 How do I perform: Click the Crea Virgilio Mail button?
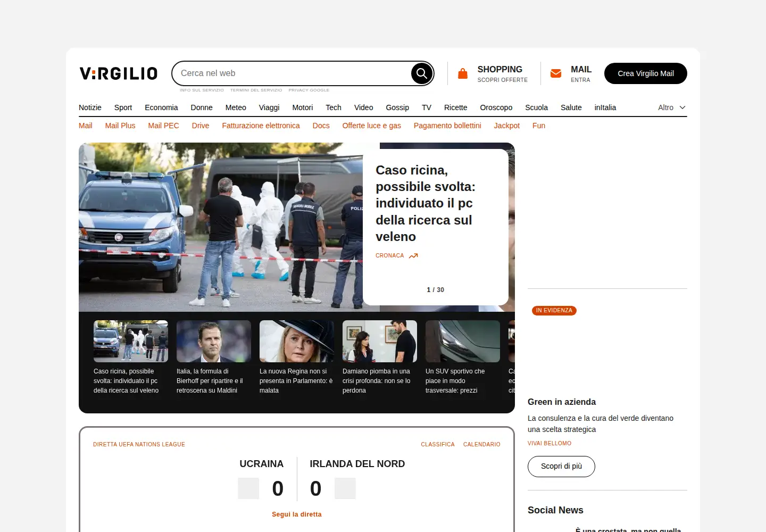pyautogui.click(x=646, y=73)
